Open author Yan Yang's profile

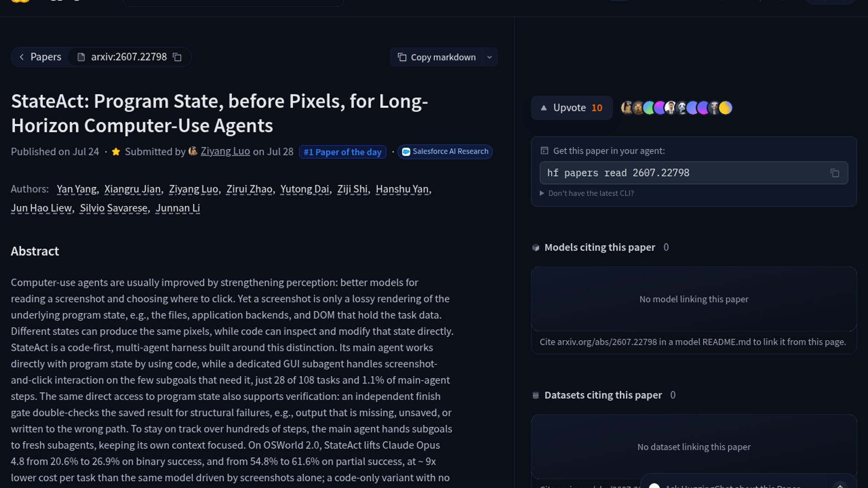pos(76,189)
